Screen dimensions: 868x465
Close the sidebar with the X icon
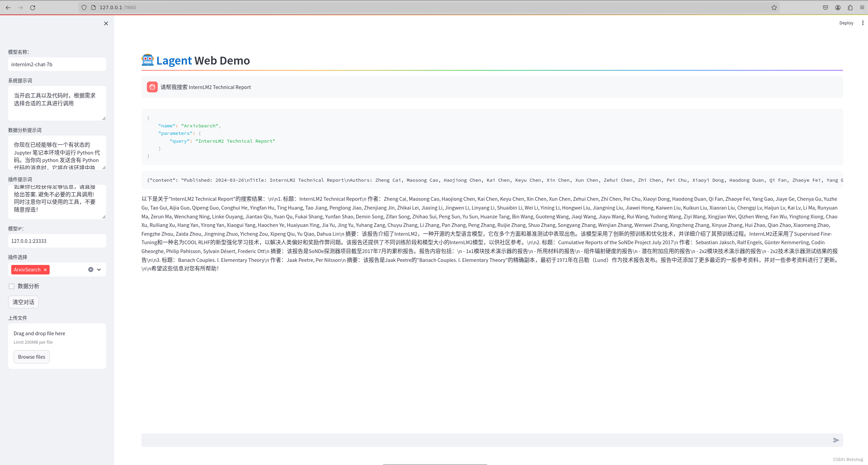(106, 23)
